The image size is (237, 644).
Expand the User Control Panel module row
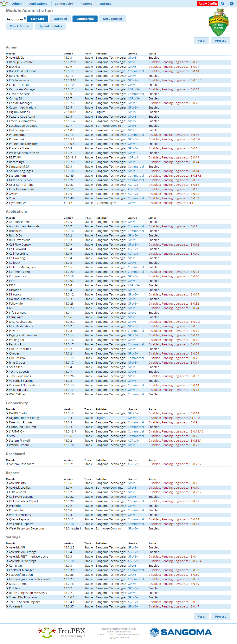(x=118, y=185)
